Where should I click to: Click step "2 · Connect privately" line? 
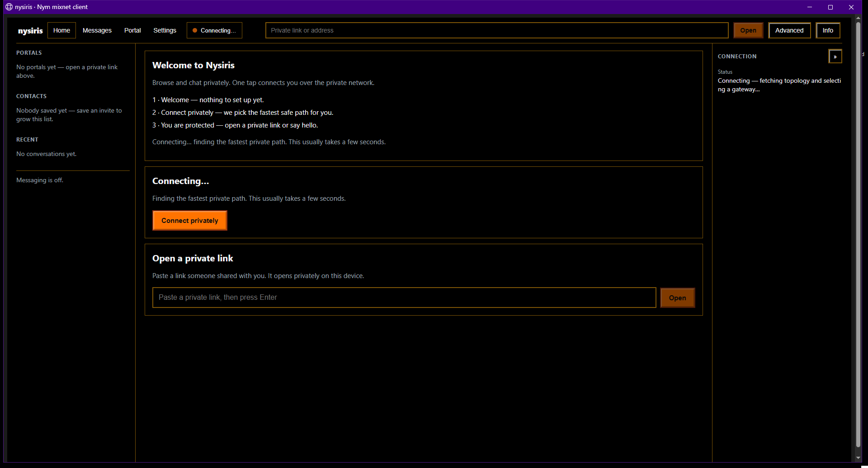[x=243, y=113]
